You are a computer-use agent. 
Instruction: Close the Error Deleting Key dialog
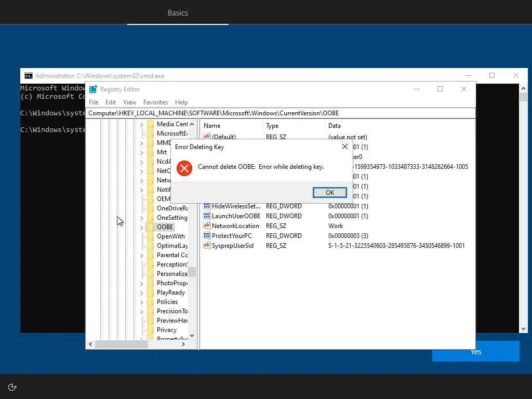[345, 147]
